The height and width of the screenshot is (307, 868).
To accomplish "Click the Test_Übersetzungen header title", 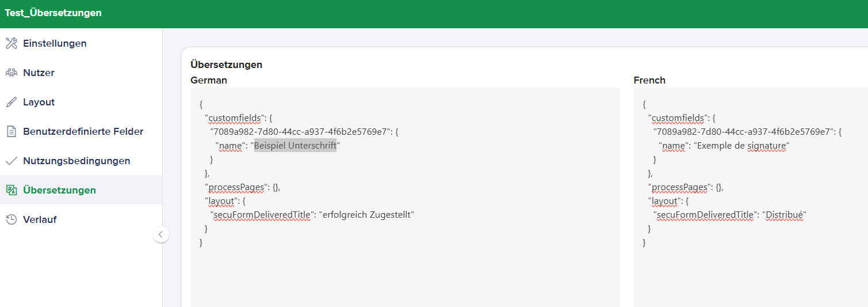I will pos(53,13).
